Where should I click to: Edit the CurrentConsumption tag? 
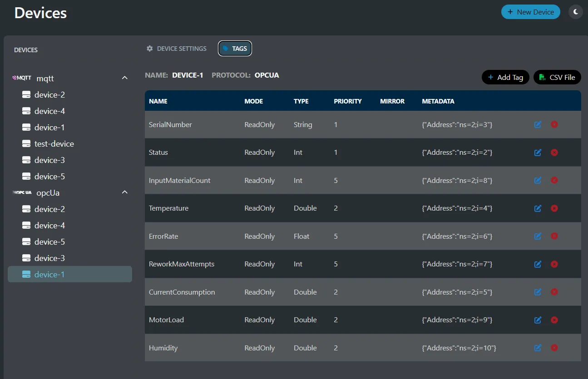tap(538, 292)
